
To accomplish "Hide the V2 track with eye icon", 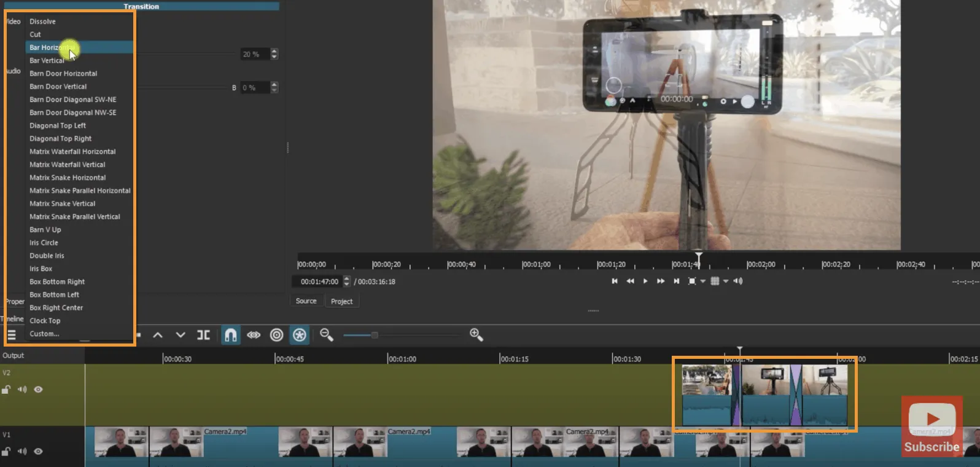I will pyautogui.click(x=38, y=390).
